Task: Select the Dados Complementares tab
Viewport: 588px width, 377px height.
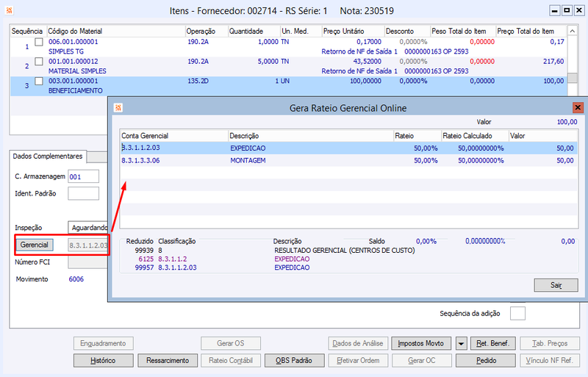Action: pos(48,157)
